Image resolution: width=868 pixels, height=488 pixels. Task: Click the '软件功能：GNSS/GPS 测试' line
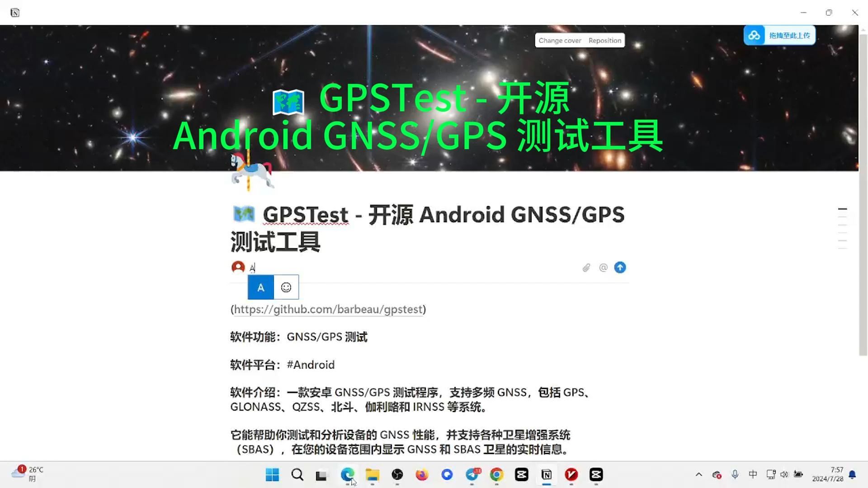click(x=299, y=337)
